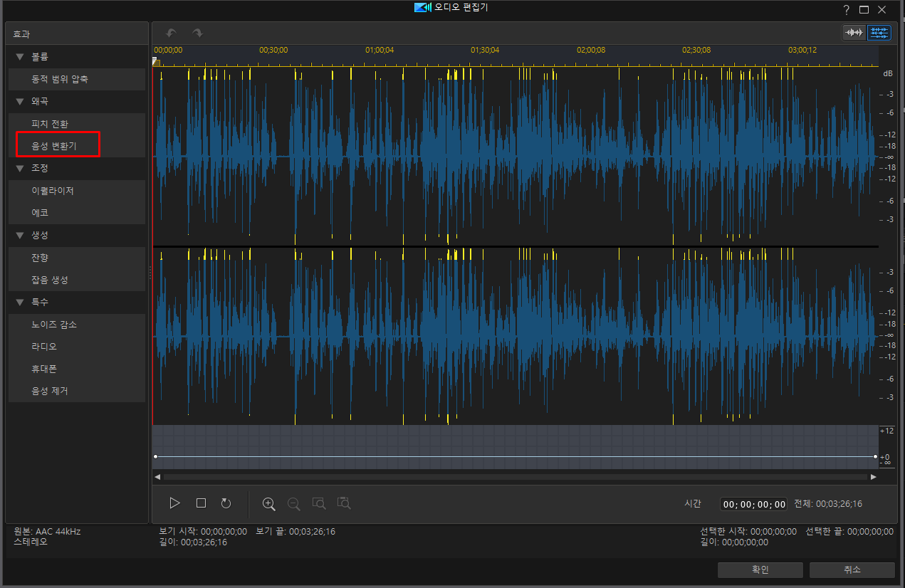The width and height of the screenshot is (905, 588).
Task: Open the help question mark icon
Action: coord(847,9)
